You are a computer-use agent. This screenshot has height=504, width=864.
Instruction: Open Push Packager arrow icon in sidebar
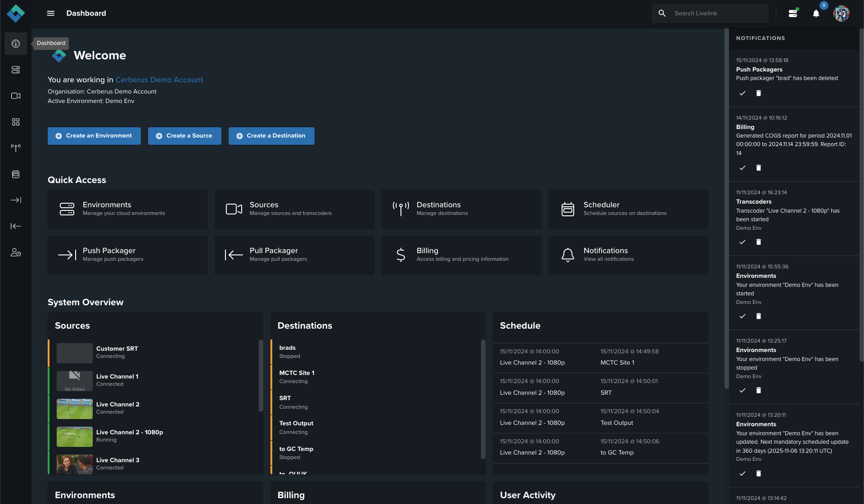tap(16, 200)
